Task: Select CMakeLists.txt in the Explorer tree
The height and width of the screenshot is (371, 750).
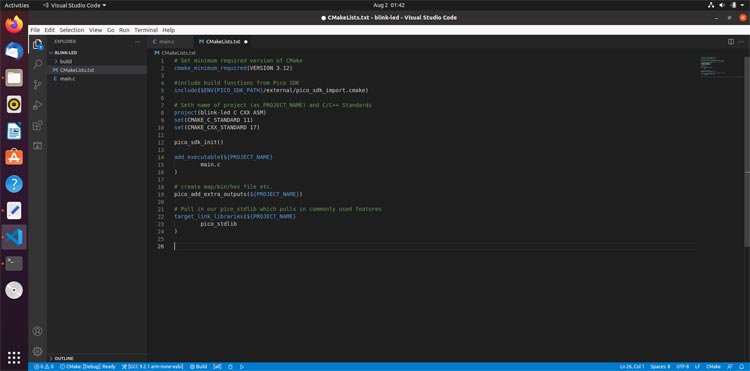Action: click(97, 70)
